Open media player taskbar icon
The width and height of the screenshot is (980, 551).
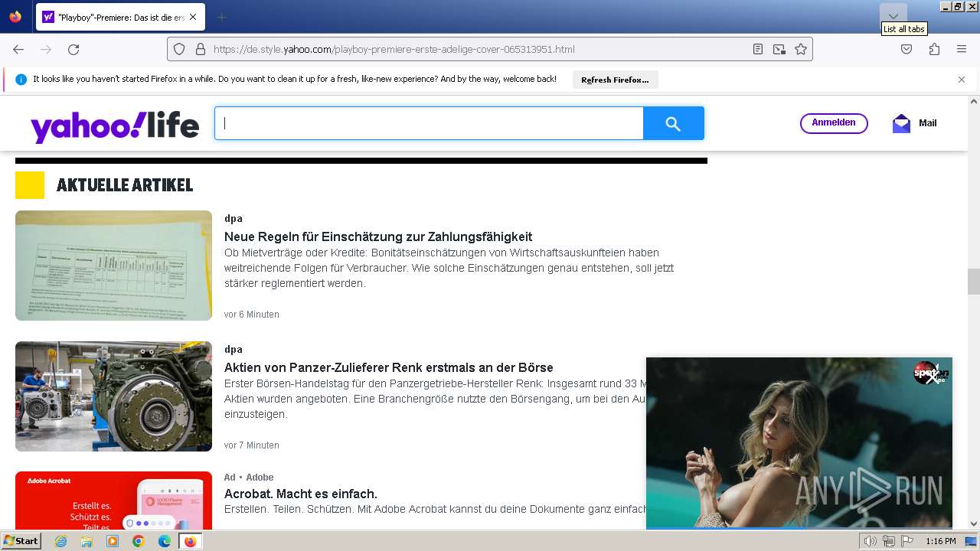(113, 541)
